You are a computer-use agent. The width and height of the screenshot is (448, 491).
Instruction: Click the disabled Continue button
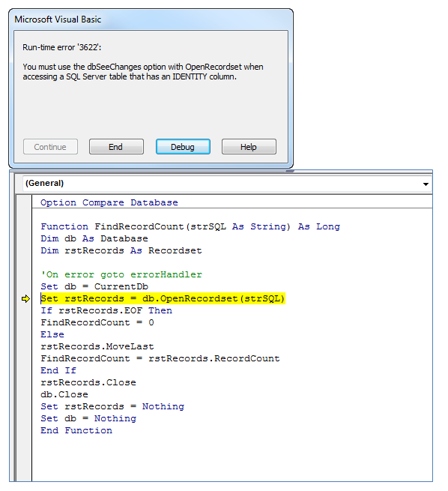pos(50,146)
